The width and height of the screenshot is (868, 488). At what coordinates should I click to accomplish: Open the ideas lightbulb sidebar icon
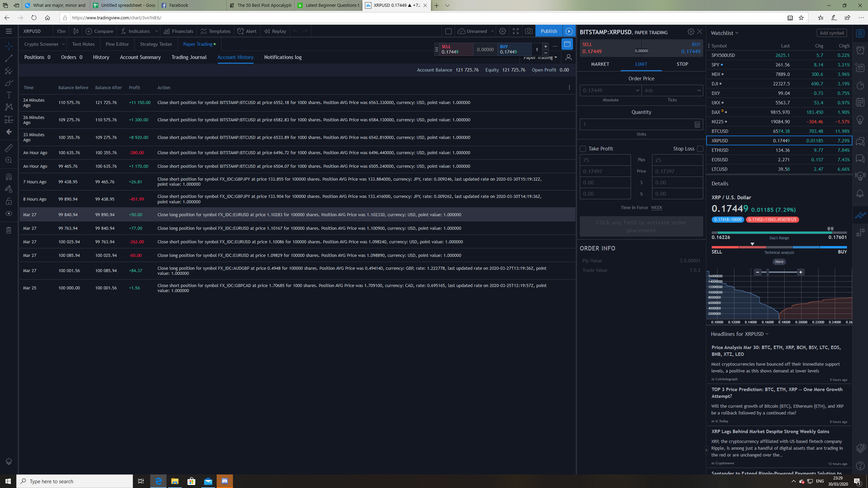(x=860, y=120)
